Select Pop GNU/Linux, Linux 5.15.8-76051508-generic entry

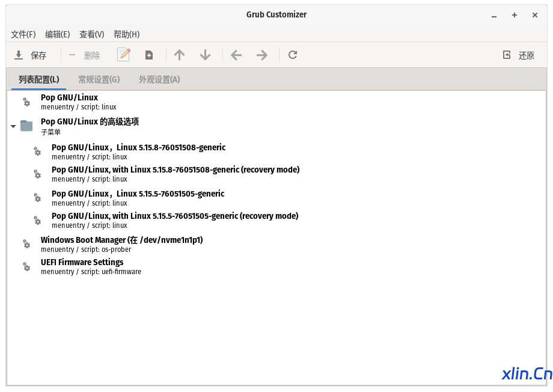click(x=139, y=147)
